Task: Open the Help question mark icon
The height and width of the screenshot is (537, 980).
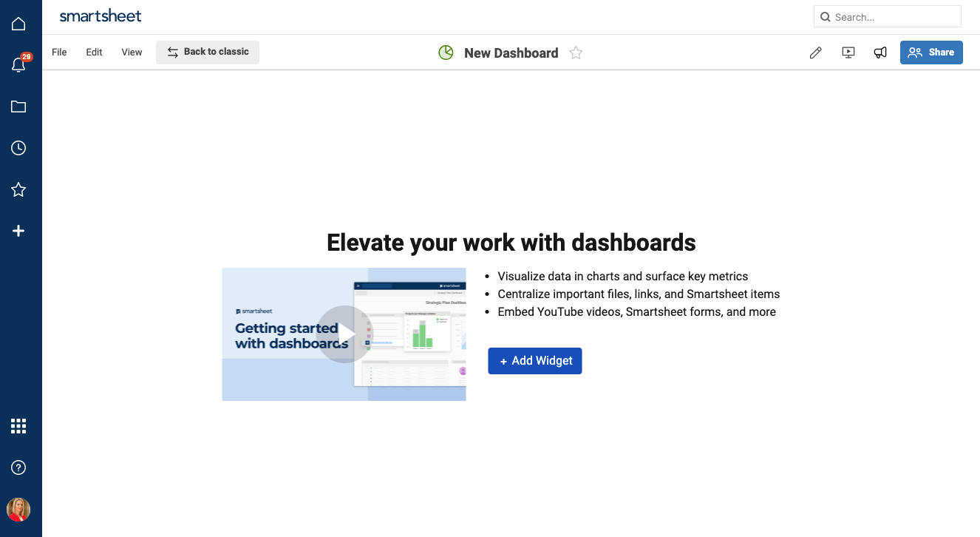Action: click(x=18, y=467)
